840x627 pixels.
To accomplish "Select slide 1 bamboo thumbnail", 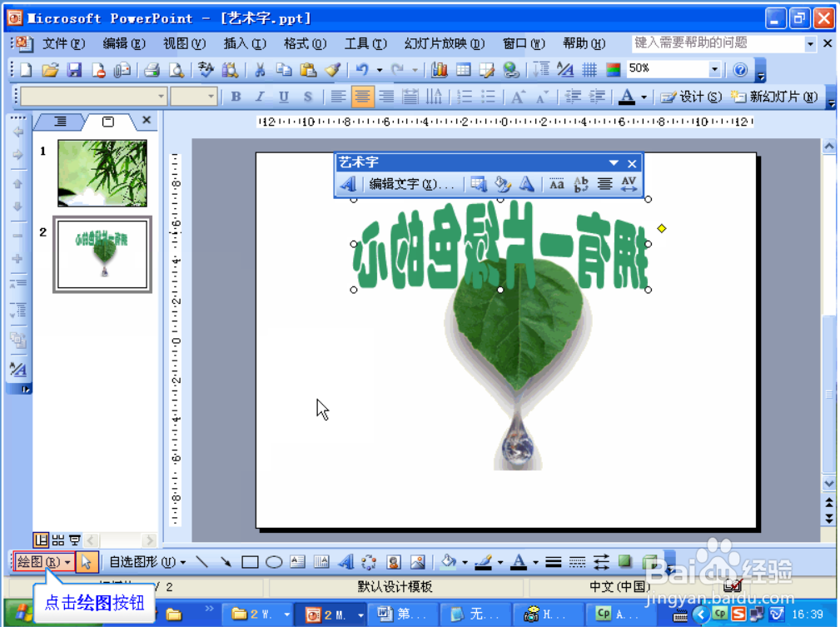I will click(x=102, y=173).
